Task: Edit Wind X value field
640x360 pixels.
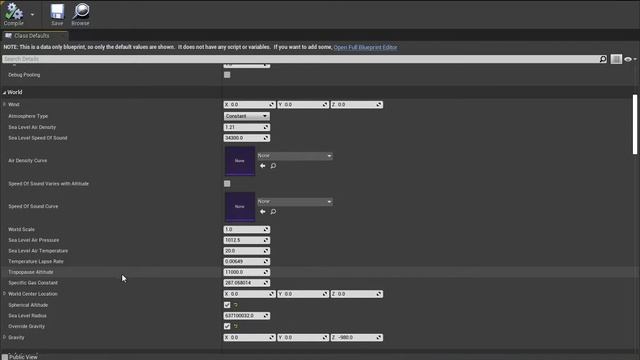Action: (249, 105)
